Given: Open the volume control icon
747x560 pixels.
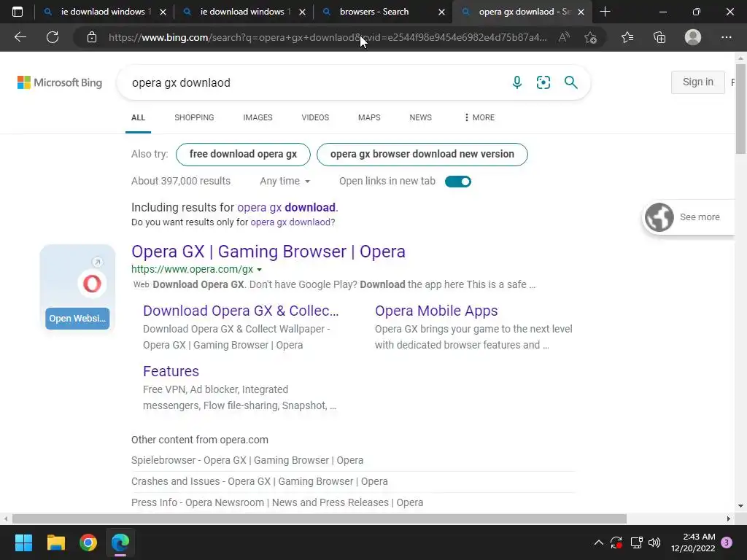Looking at the screenshot, I should (654, 542).
